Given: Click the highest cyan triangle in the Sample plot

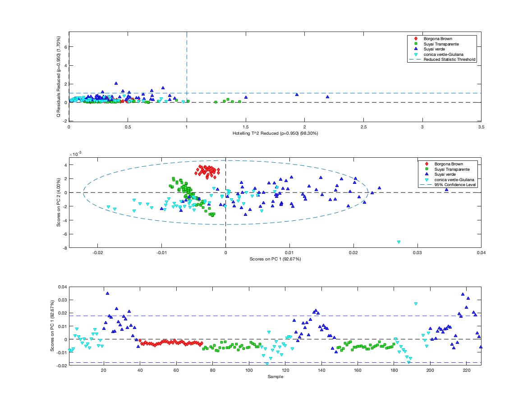Looking at the screenshot, I should click(x=416, y=304).
